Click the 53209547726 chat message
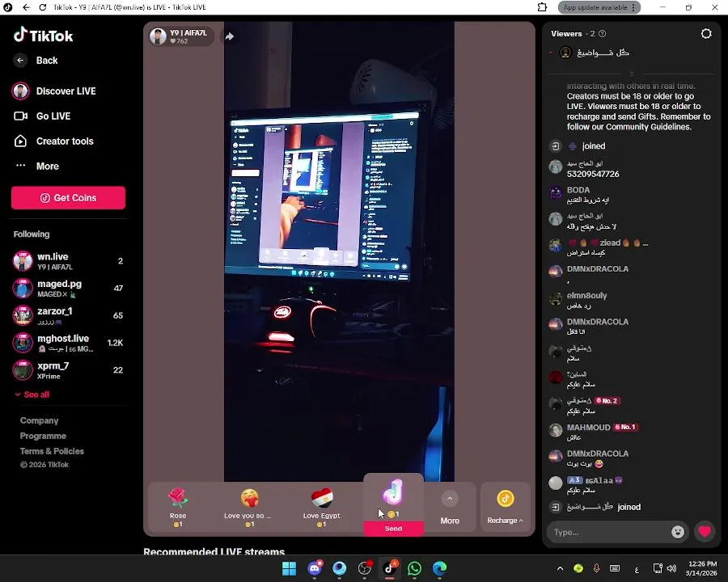The width and height of the screenshot is (728, 582). [x=593, y=174]
